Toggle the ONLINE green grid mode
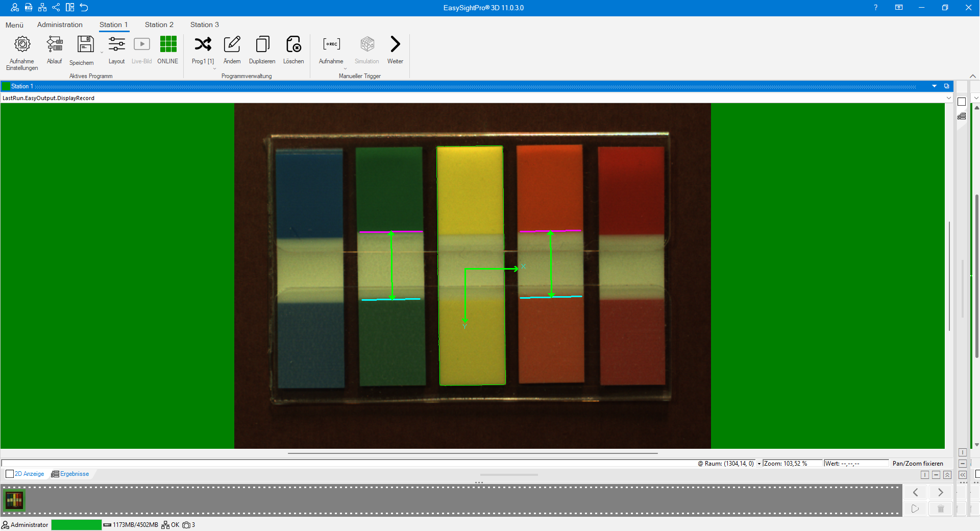The image size is (980, 531). pyautogui.click(x=168, y=45)
